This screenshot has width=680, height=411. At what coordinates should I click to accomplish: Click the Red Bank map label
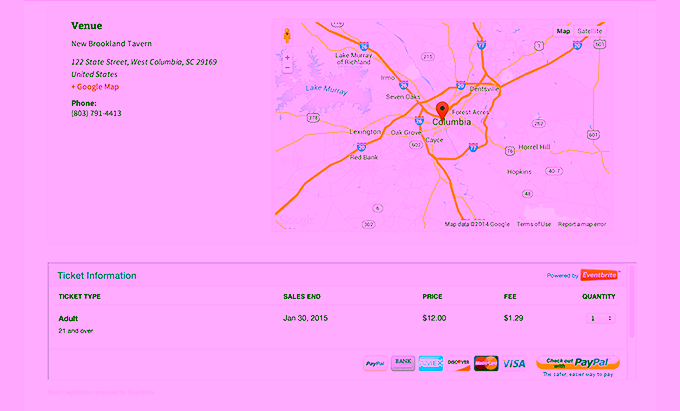click(364, 157)
